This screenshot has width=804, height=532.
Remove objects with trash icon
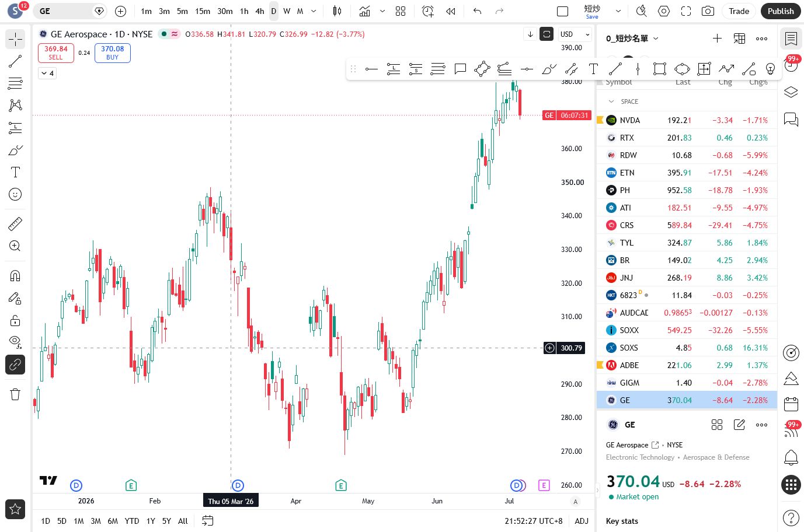(15, 394)
